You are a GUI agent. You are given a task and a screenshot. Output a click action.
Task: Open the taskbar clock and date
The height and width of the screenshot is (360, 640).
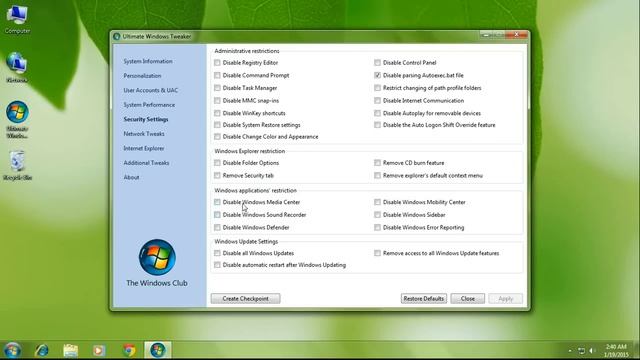pyautogui.click(x=616, y=351)
